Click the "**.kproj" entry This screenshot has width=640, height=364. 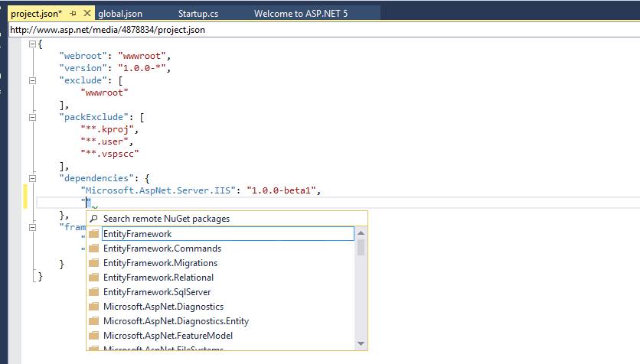click(x=107, y=129)
